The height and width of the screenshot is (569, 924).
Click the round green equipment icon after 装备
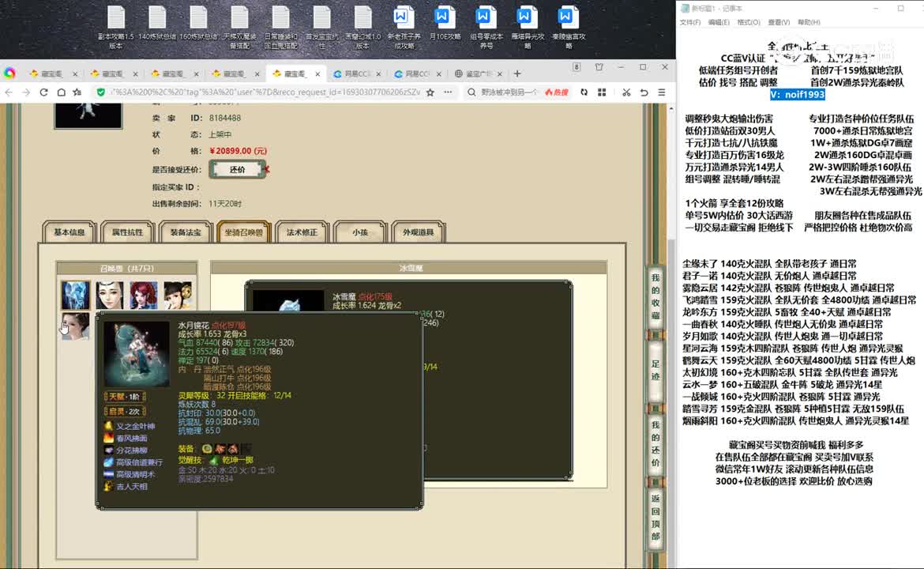coord(207,449)
